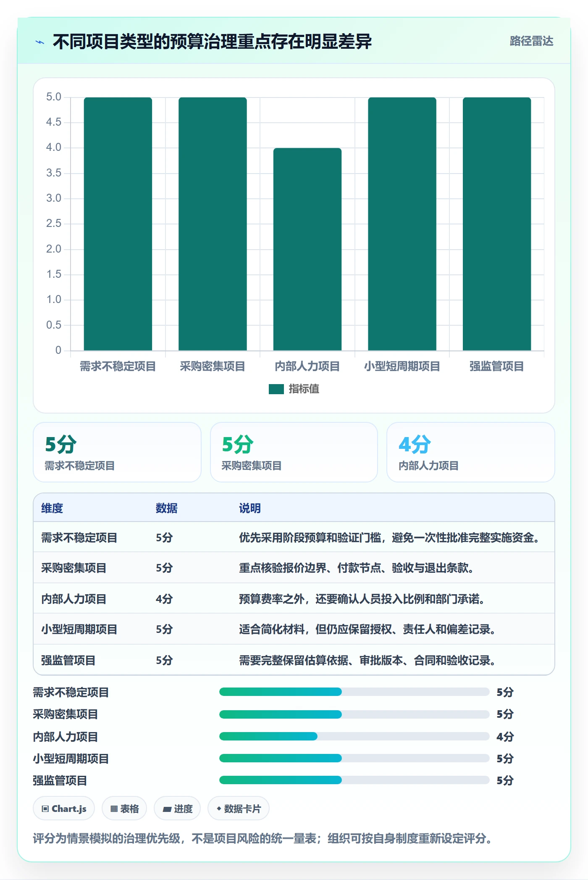Screen dimensions: 588x880
Task: Click the Chart.js tag
Action: coord(64,809)
